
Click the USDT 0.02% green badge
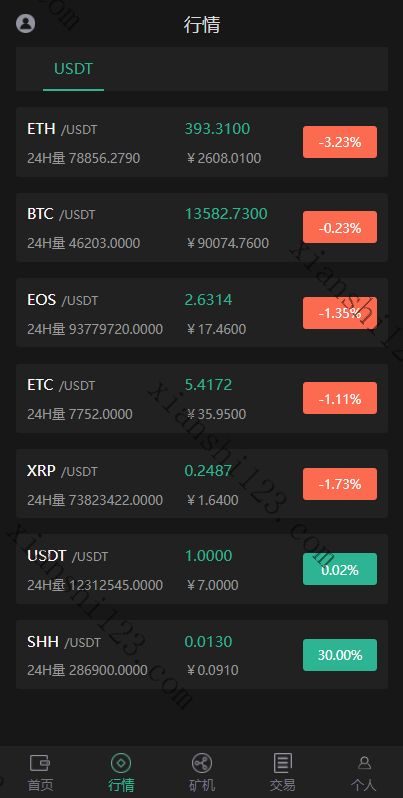pyautogui.click(x=340, y=569)
